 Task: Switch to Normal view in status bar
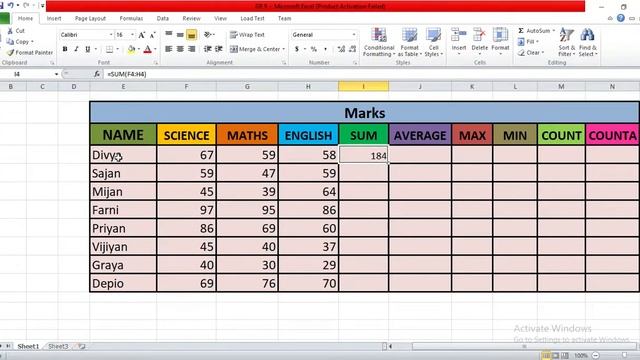(546, 356)
